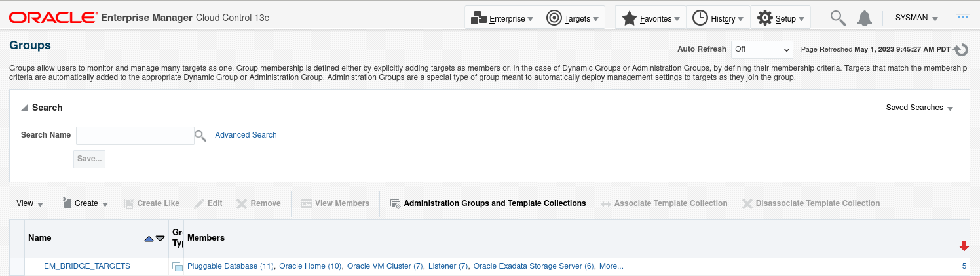This screenshot has width=980, height=276.
Task: Open the Saved Searches dropdown
Action: point(919,108)
